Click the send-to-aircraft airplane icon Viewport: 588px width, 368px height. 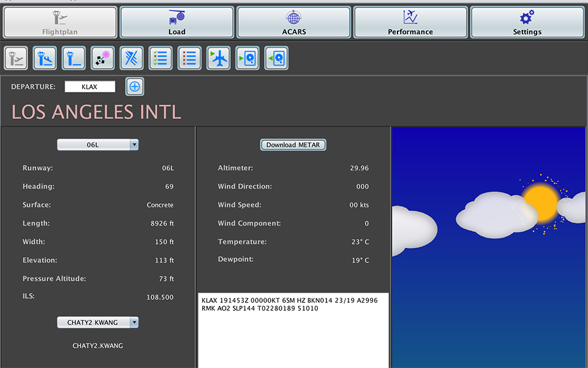[218, 58]
